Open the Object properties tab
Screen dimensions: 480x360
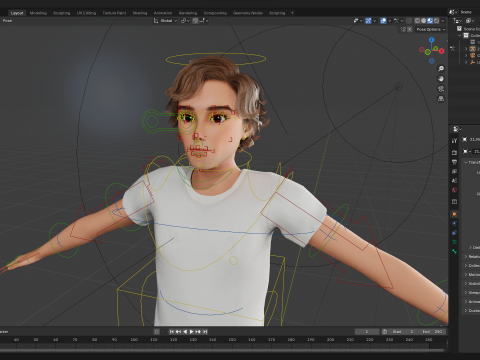click(x=454, y=214)
